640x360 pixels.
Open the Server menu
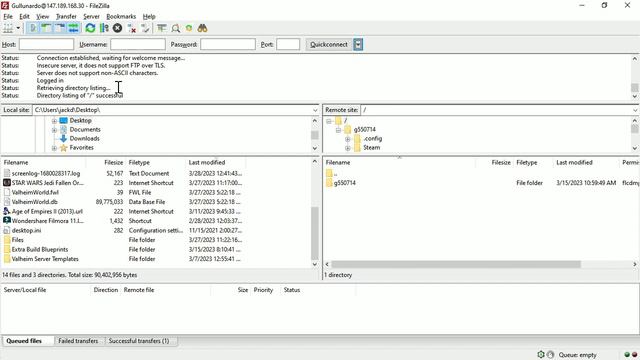[x=91, y=16]
